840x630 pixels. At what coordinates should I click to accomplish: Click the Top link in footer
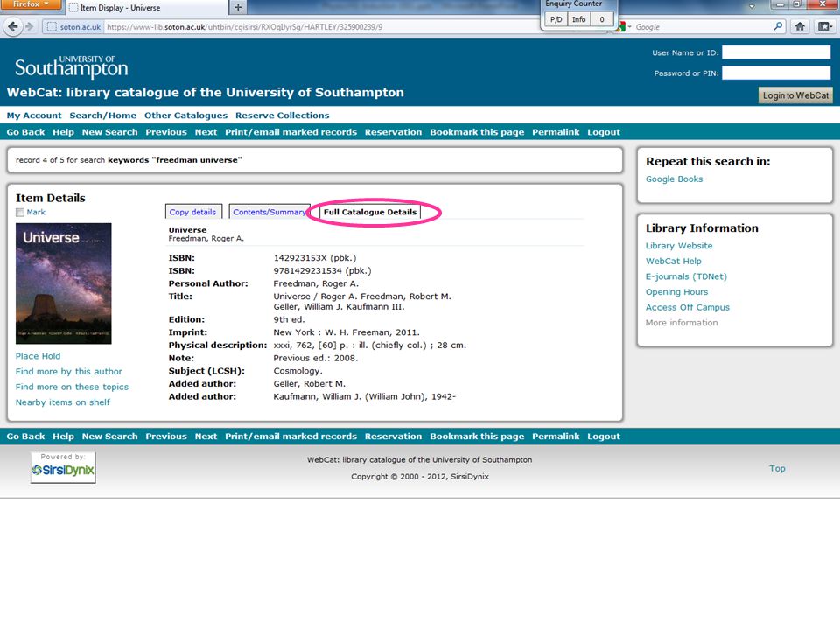click(x=777, y=469)
